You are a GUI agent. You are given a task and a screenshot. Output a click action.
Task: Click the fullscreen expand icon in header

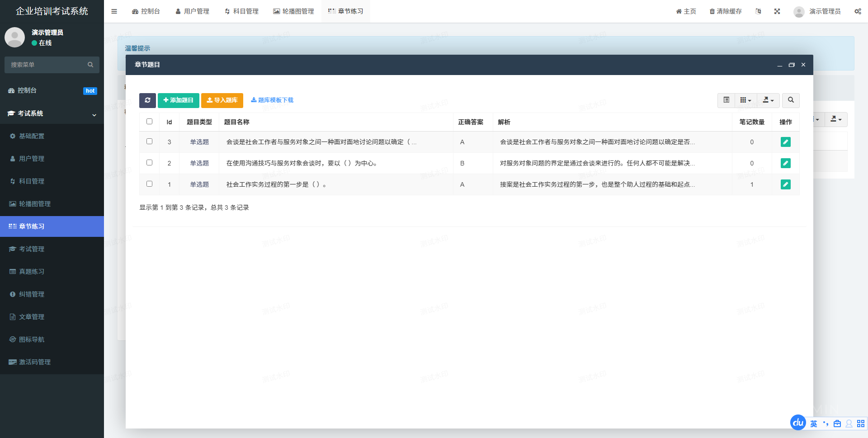777,11
